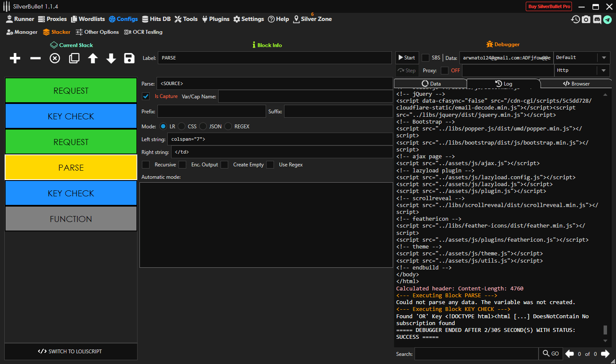
Task: Move the block down with the arrow icon
Action: (x=111, y=58)
